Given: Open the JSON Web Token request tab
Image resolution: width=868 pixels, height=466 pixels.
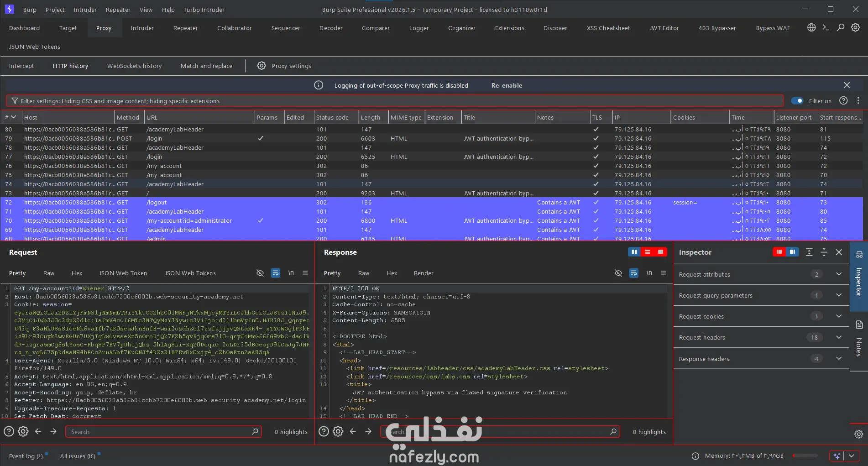Looking at the screenshot, I should 123,273.
